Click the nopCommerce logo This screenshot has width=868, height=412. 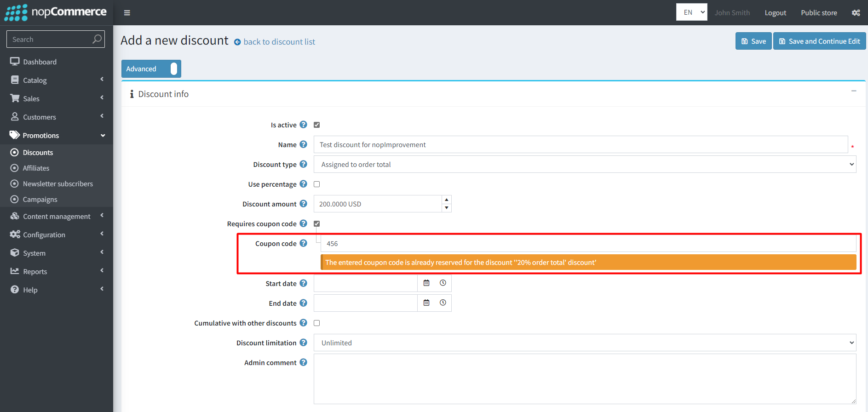[x=56, y=12]
